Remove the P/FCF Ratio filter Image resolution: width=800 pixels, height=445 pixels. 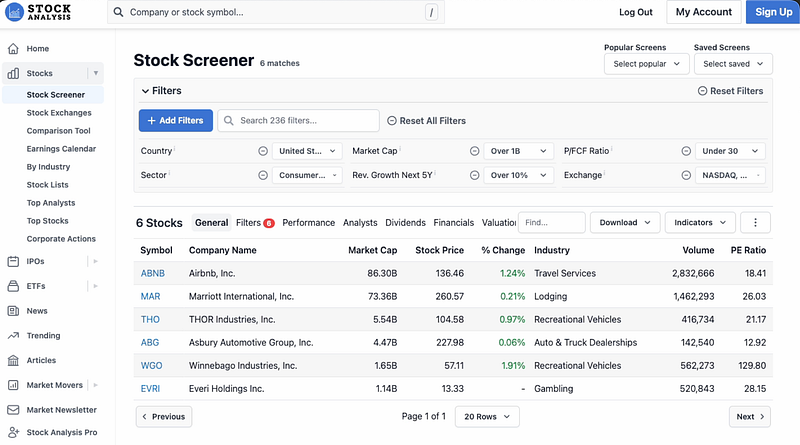[x=686, y=151]
